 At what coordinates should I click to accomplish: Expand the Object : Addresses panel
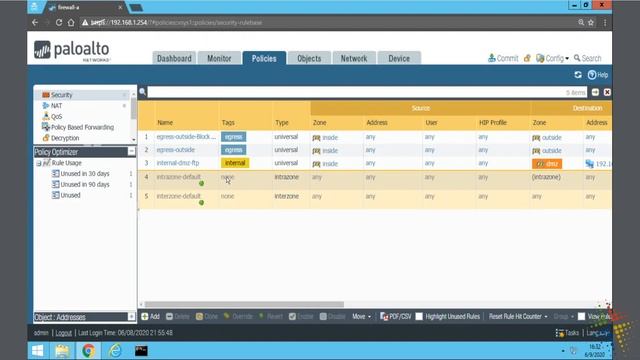pyautogui.click(x=131, y=317)
